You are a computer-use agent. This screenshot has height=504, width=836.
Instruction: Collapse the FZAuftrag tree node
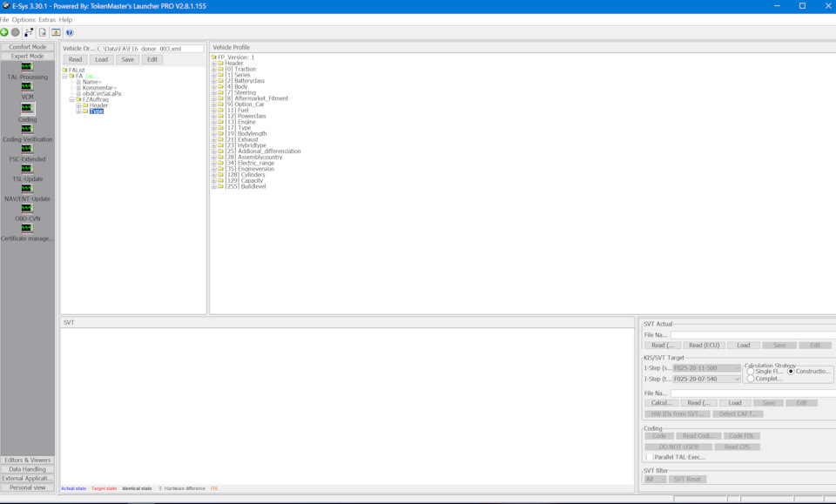pos(71,99)
